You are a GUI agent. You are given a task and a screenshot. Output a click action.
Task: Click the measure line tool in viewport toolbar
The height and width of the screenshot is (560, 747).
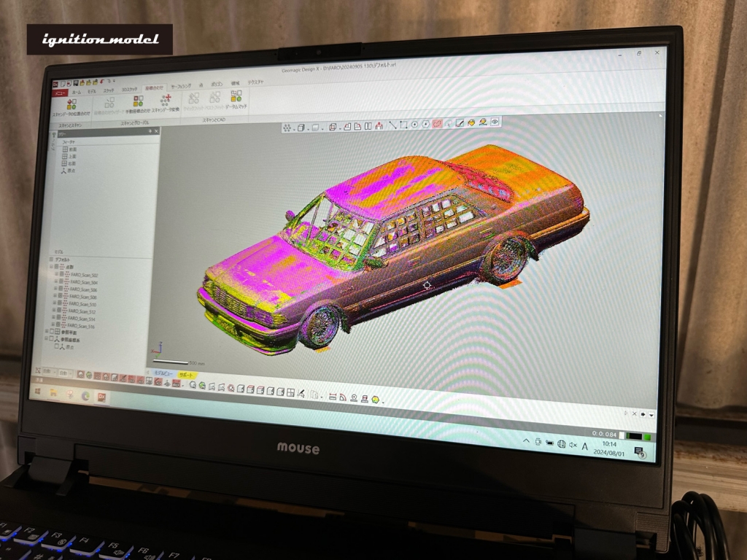pyautogui.click(x=392, y=125)
